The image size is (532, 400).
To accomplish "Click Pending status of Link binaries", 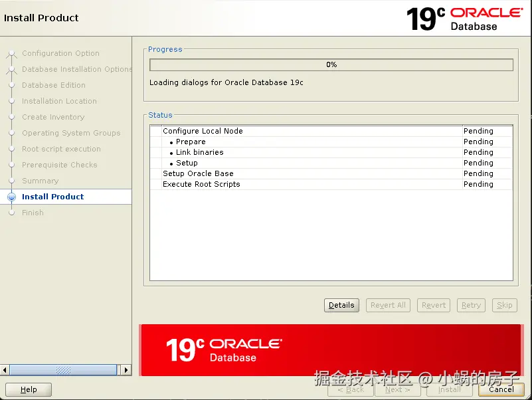I will (x=478, y=152).
